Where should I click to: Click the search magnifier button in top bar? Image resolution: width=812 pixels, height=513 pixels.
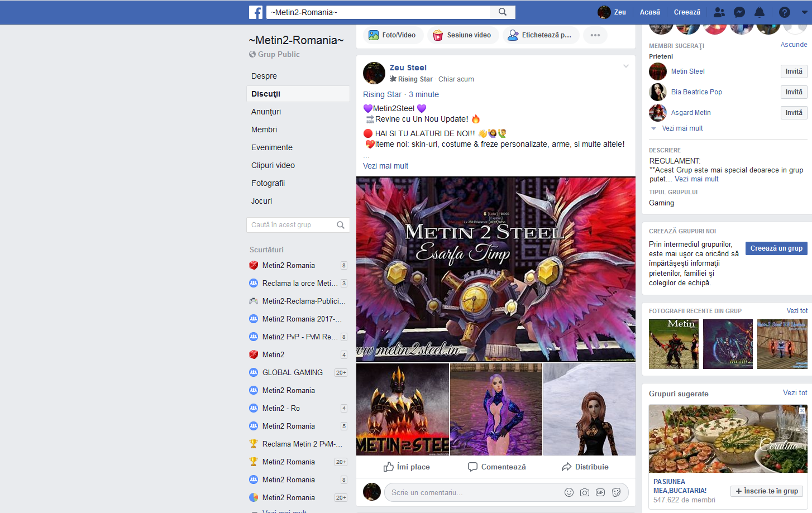click(503, 12)
